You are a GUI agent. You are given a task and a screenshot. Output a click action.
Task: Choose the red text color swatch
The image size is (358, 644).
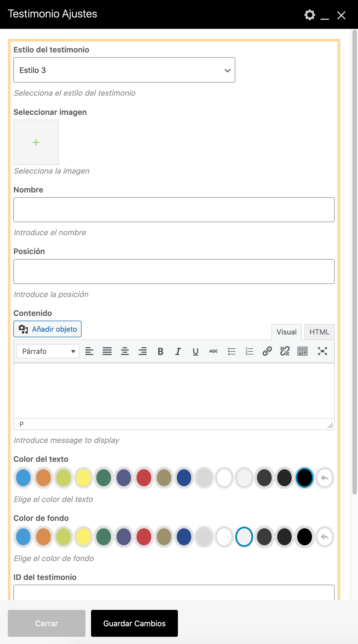point(144,478)
